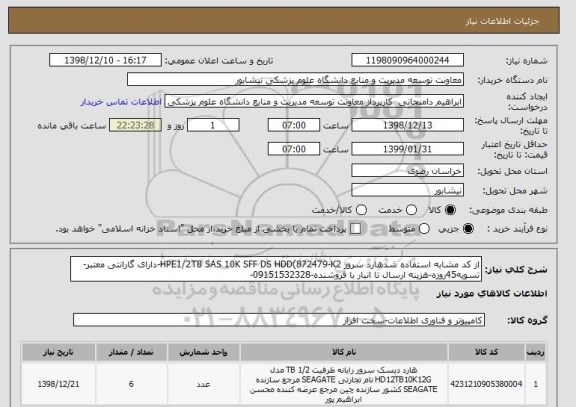Click the طبقه بندی موضوعی label
This screenshot has height=407, width=576.
tap(508, 210)
